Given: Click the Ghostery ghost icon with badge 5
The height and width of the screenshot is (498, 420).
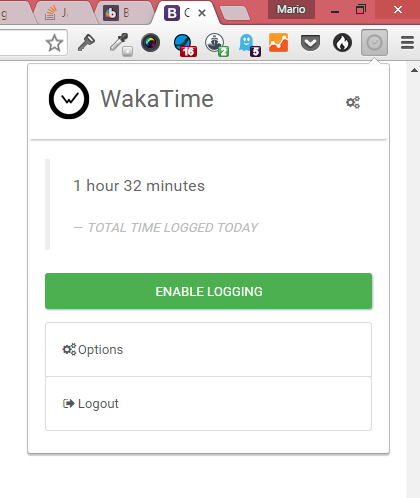Looking at the screenshot, I should 249,44.
